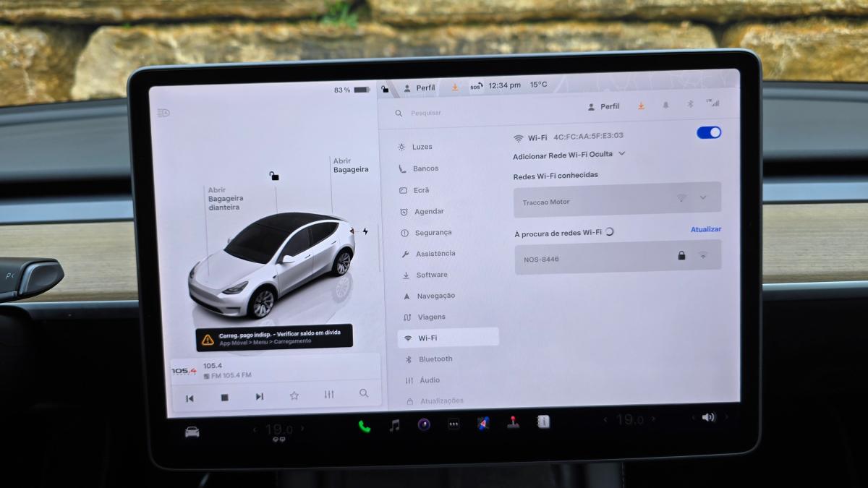Select the Wi-Fi settings menu item
This screenshot has height=488, width=868.
pyautogui.click(x=448, y=338)
